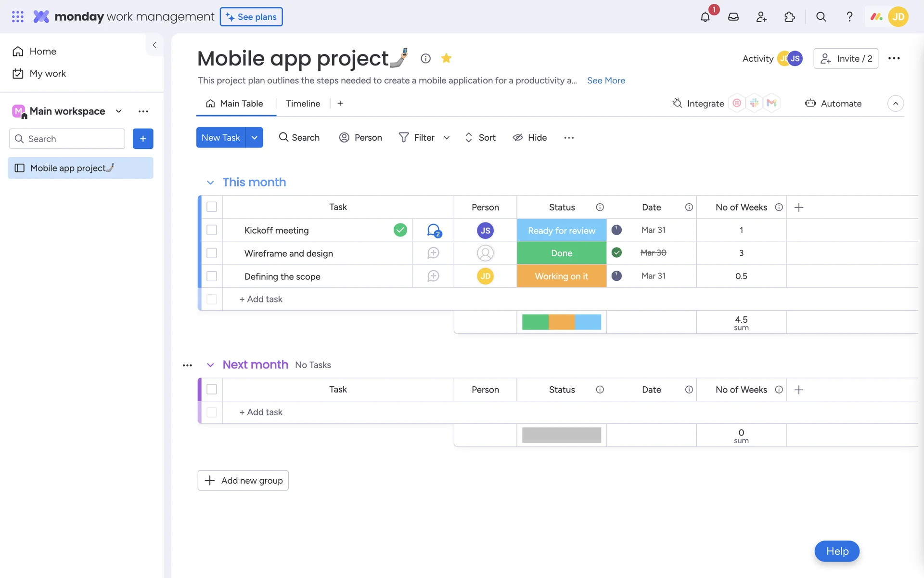This screenshot has width=924, height=578.
Task: Select the Main Table tab
Action: point(235,104)
